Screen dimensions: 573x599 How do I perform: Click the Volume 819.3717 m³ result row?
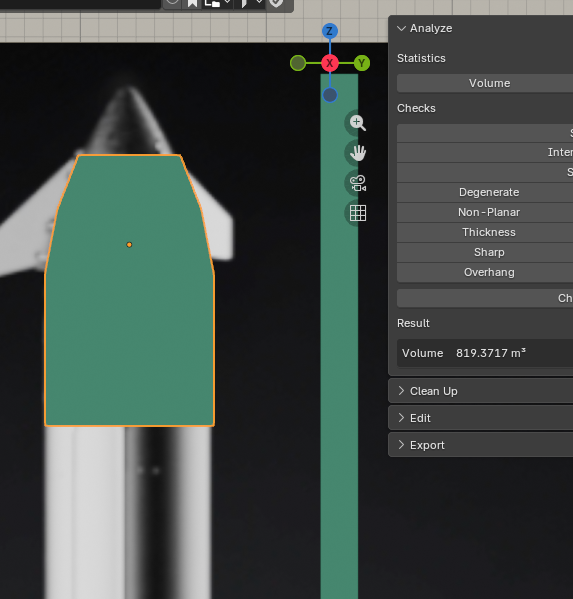click(485, 353)
